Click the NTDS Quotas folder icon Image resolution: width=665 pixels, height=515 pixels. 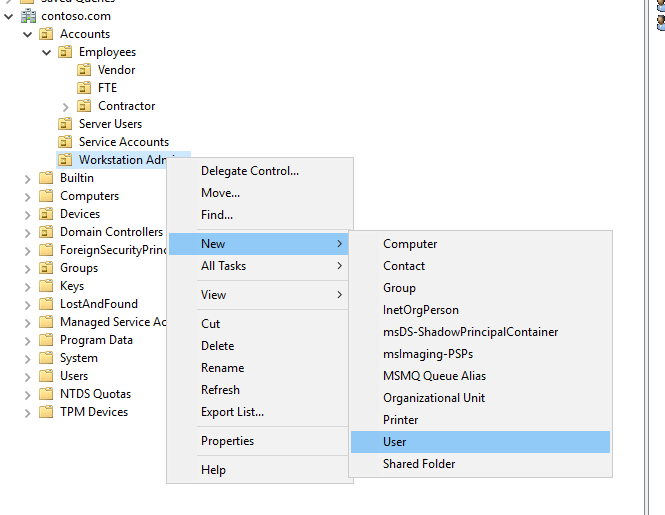point(46,394)
